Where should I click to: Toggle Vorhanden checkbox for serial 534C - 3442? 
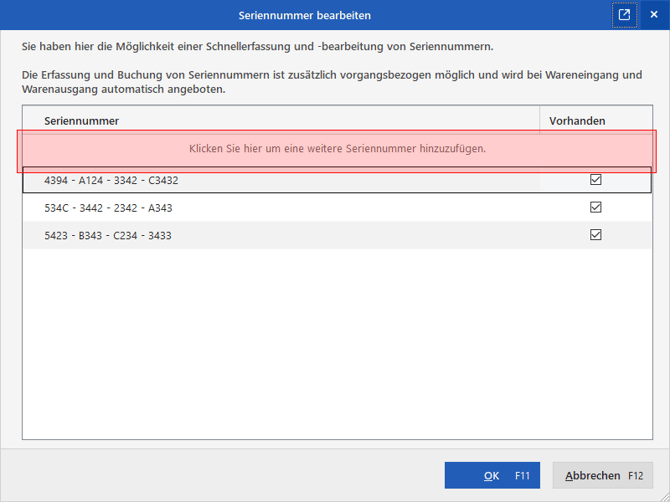(x=596, y=207)
